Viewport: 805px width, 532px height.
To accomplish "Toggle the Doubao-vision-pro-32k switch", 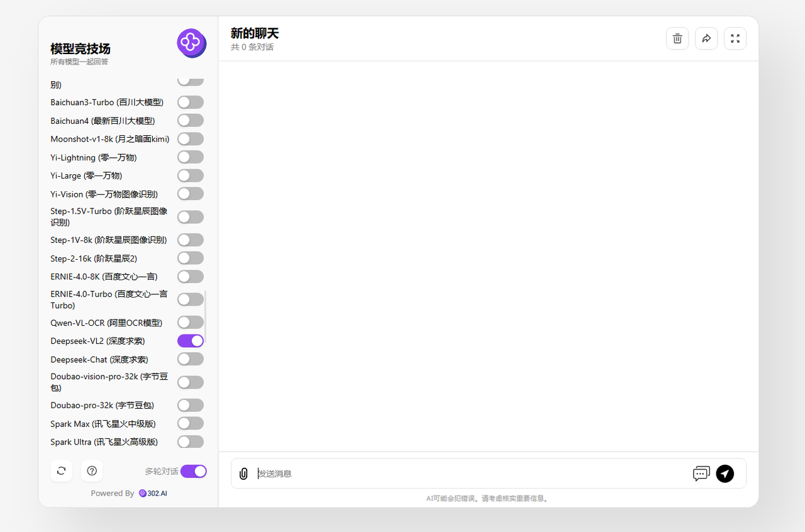I will point(191,382).
